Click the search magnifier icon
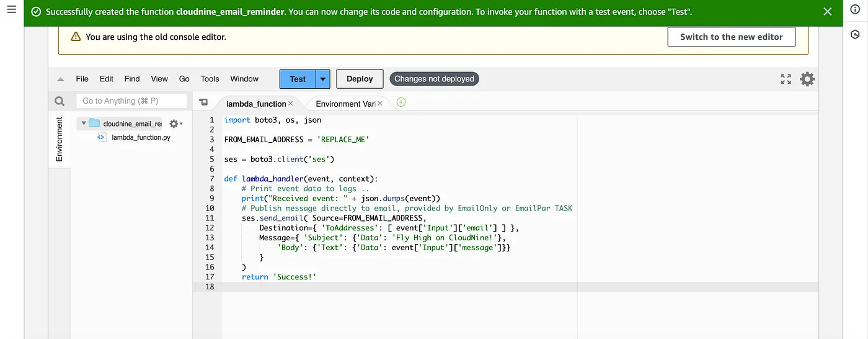This screenshot has width=868, height=339. (x=60, y=101)
